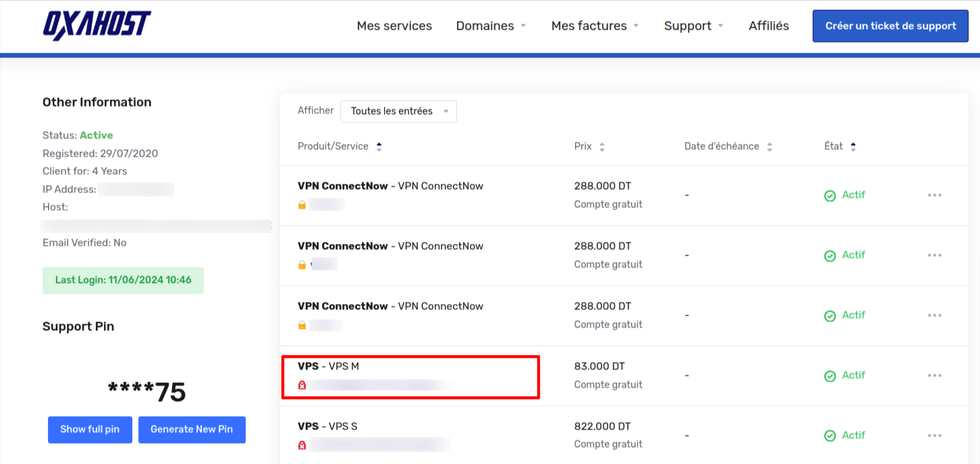This screenshot has width=980, height=464.
Task: Click red lock icon under VPS S
Action: pyautogui.click(x=302, y=445)
